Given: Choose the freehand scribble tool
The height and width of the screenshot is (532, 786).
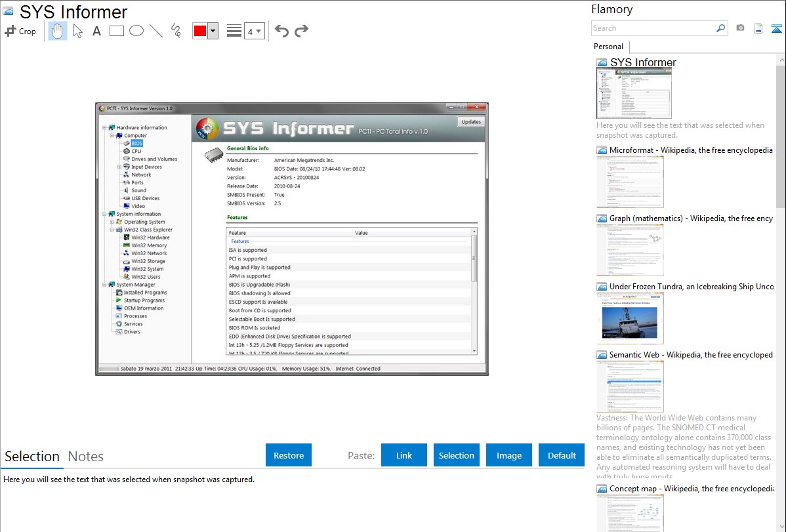Looking at the screenshot, I should click(176, 31).
